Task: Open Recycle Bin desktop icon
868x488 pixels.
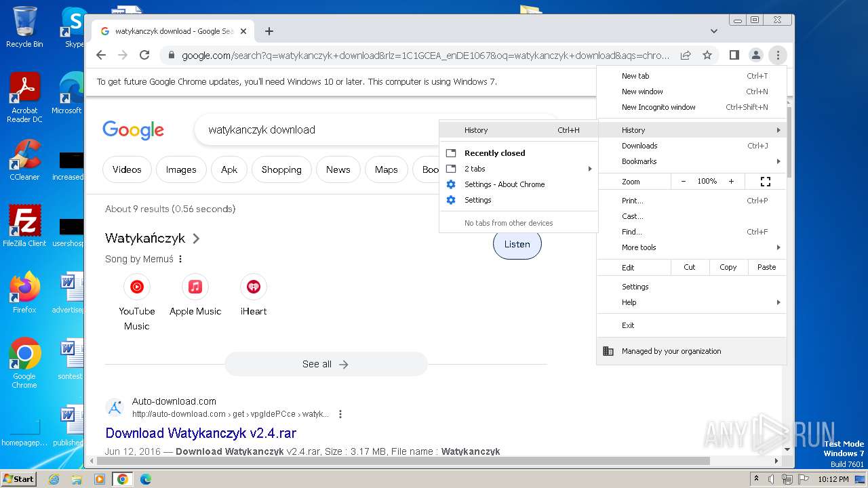Action: (x=24, y=27)
